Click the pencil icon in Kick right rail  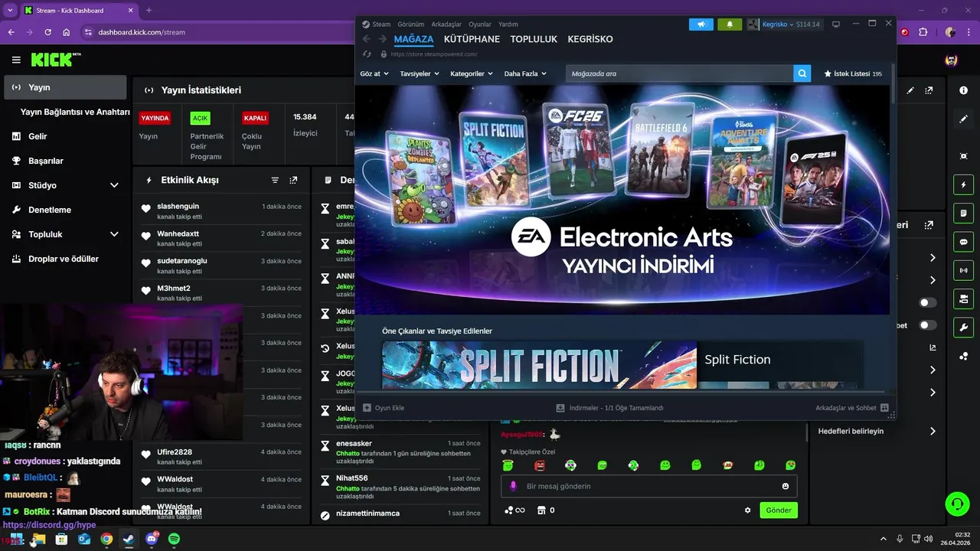click(x=963, y=119)
